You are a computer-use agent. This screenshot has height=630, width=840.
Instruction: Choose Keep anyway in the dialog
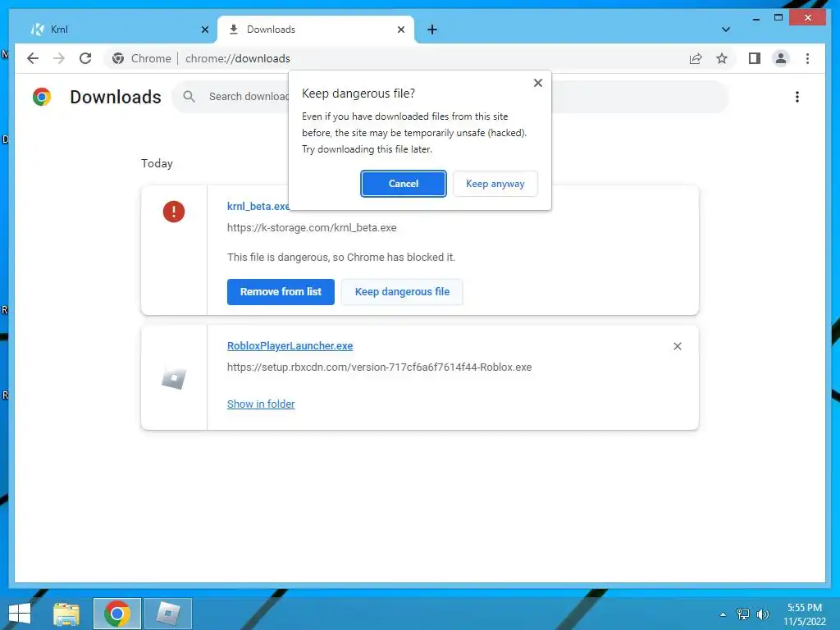point(495,184)
